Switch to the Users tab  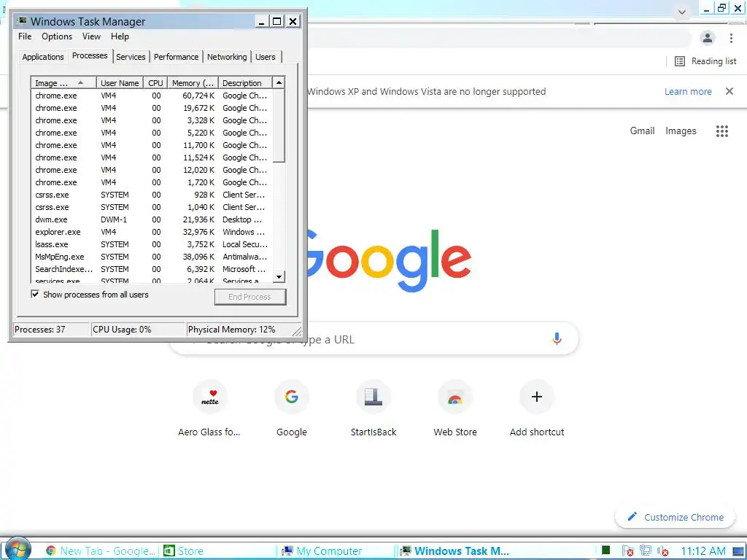click(x=266, y=57)
